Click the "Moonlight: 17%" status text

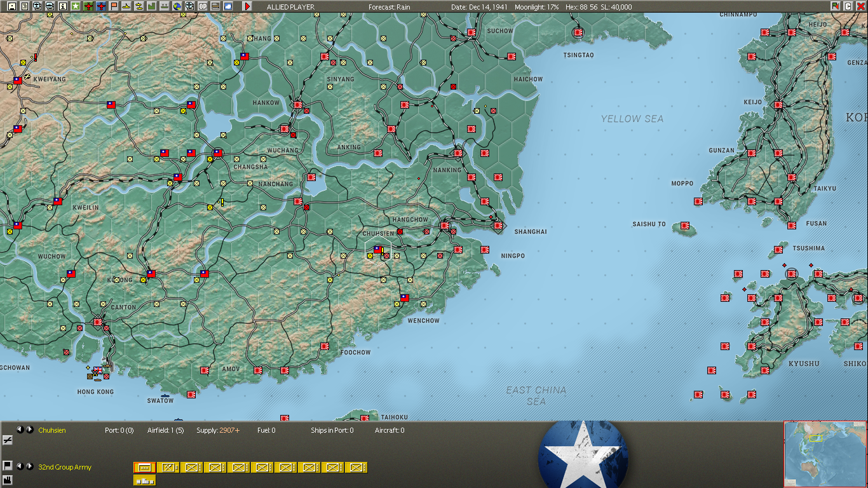pyautogui.click(x=536, y=7)
